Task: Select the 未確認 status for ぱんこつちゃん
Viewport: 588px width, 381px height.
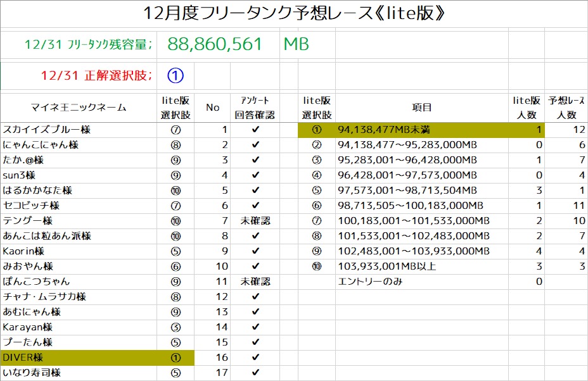Action: point(255,282)
